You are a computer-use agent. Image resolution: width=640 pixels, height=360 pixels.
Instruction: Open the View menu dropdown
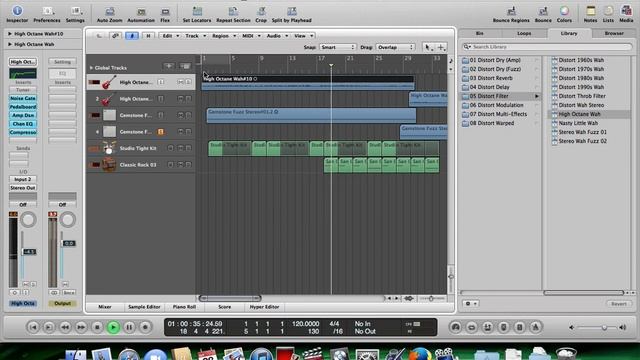(x=303, y=36)
